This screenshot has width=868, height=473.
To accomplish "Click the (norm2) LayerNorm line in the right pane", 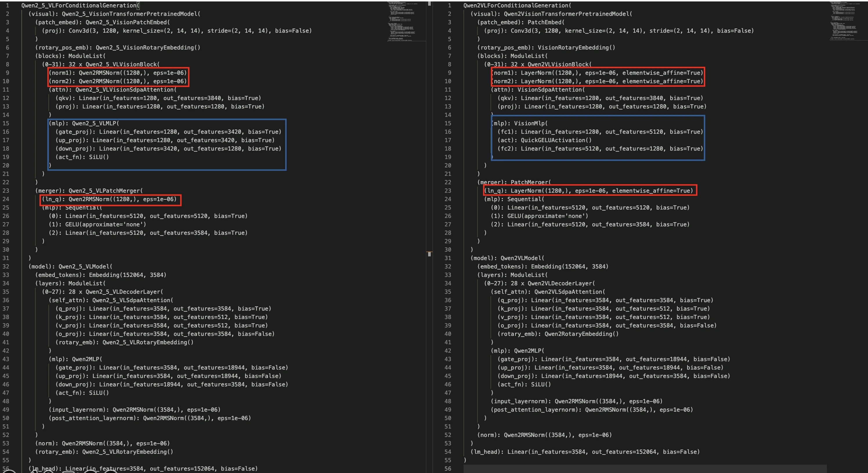I will click(x=596, y=81).
